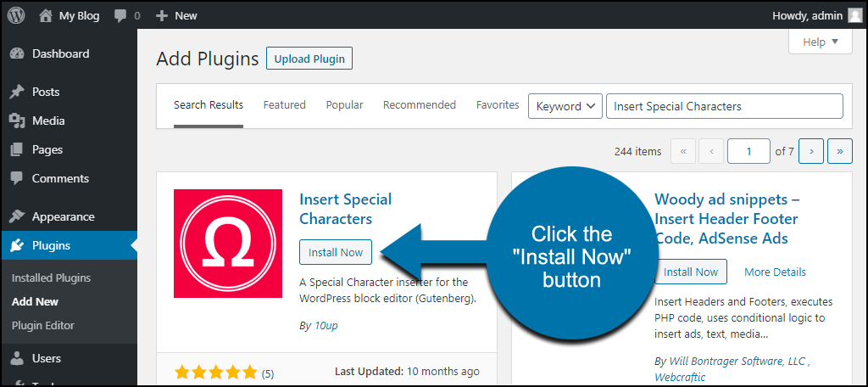Open the Dashboard menu label
868x387 pixels.
(60, 53)
